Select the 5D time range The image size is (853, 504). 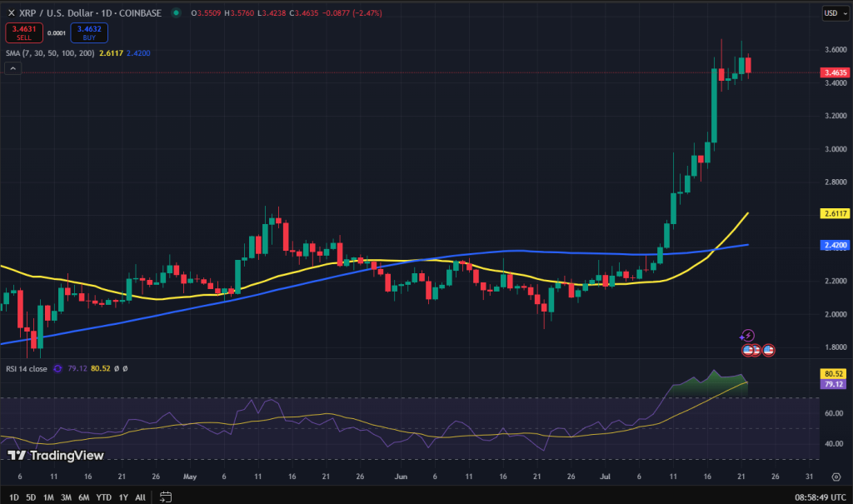31,497
